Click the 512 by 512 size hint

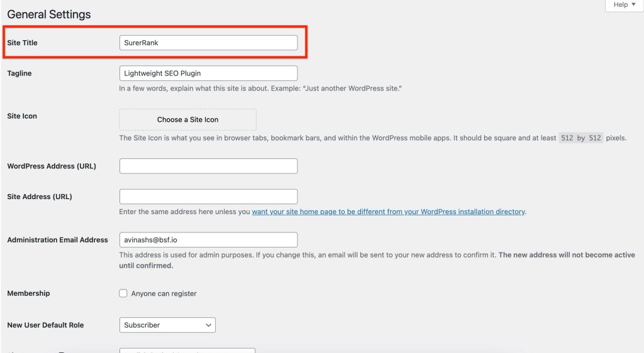tap(580, 138)
